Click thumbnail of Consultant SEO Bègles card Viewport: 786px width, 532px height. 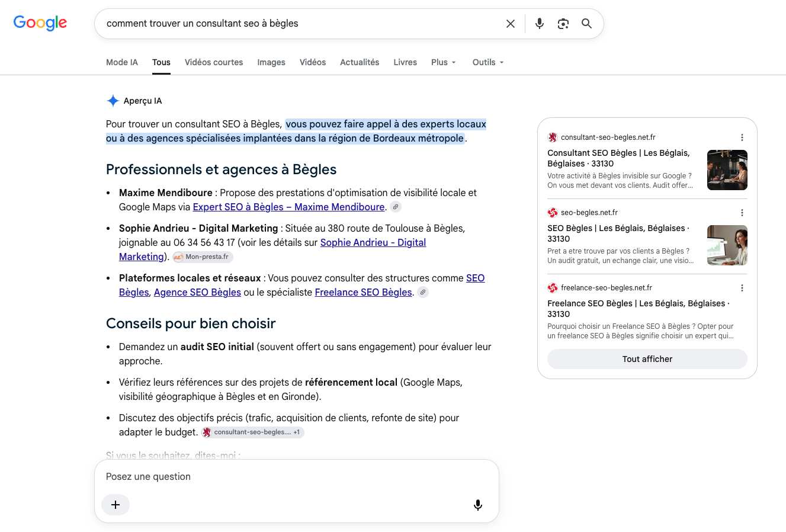click(x=727, y=170)
